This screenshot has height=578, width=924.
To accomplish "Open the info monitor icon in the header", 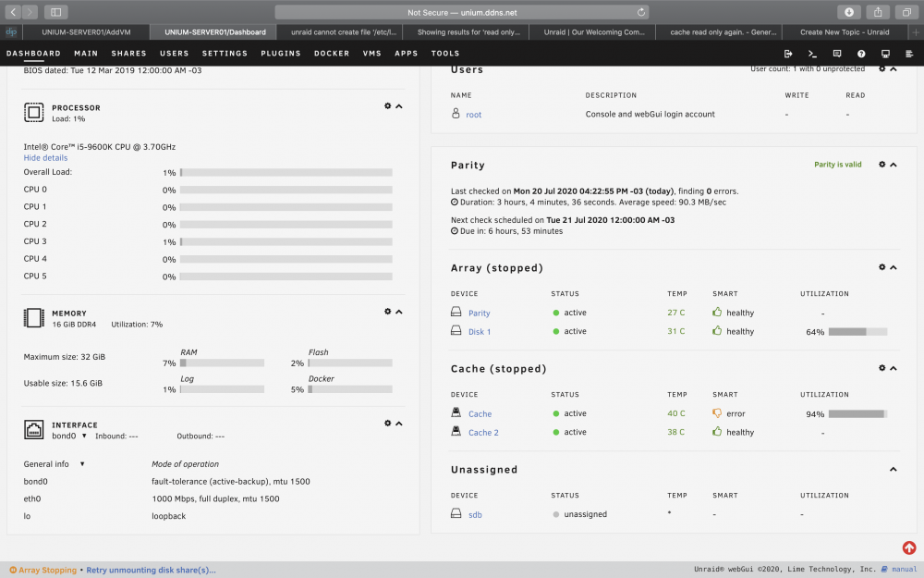I will tap(885, 54).
